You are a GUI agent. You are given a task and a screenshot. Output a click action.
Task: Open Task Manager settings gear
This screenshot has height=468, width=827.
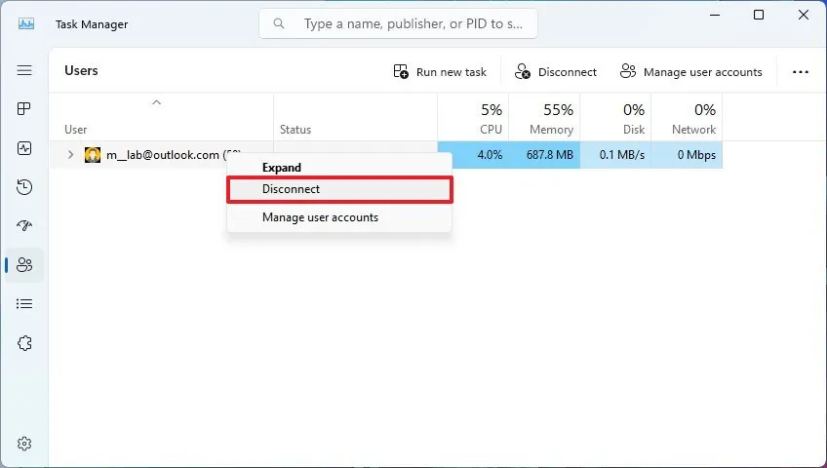pyautogui.click(x=24, y=444)
